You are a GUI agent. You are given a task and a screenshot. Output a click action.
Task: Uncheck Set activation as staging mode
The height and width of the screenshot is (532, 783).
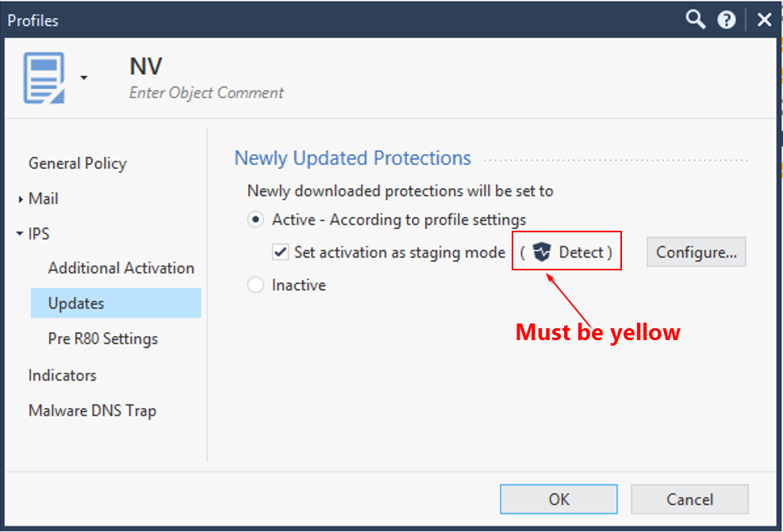coord(280,251)
